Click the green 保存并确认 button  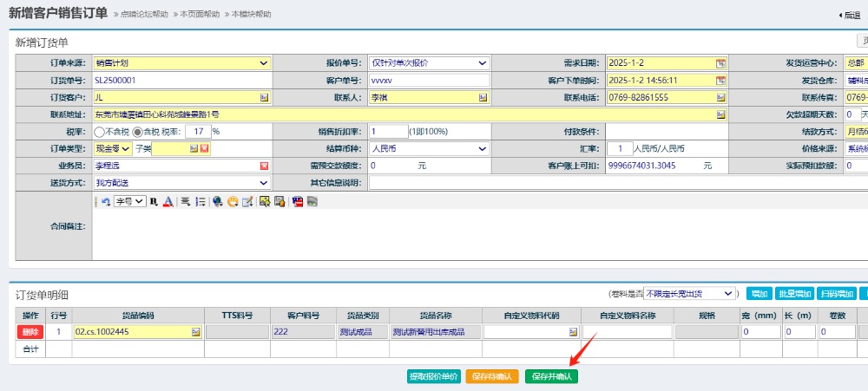point(551,377)
